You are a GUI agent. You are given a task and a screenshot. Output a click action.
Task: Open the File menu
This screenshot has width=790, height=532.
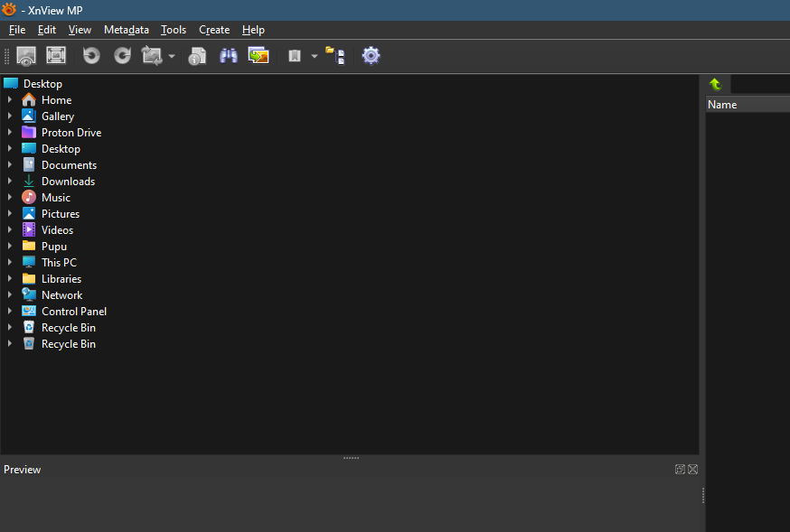[17, 30]
